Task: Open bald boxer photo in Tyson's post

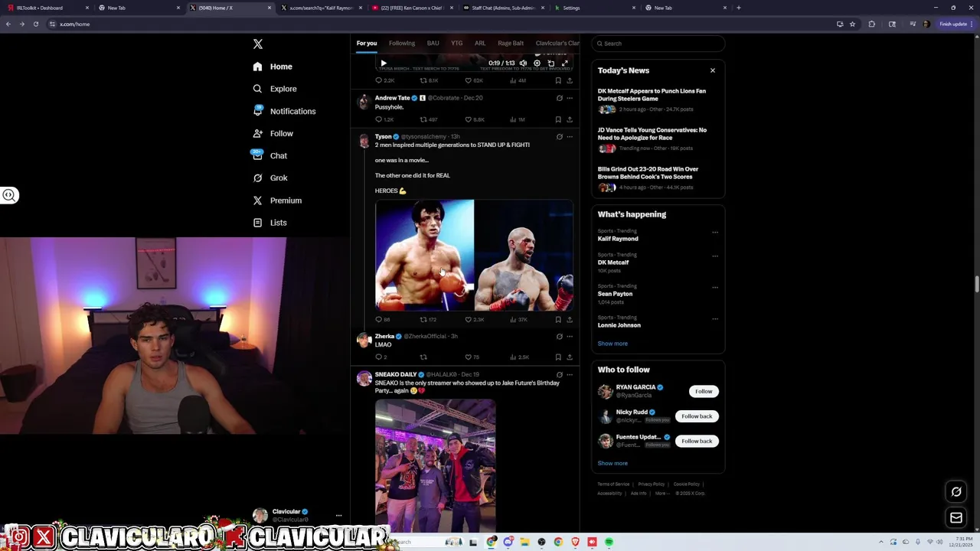Action: (524, 255)
